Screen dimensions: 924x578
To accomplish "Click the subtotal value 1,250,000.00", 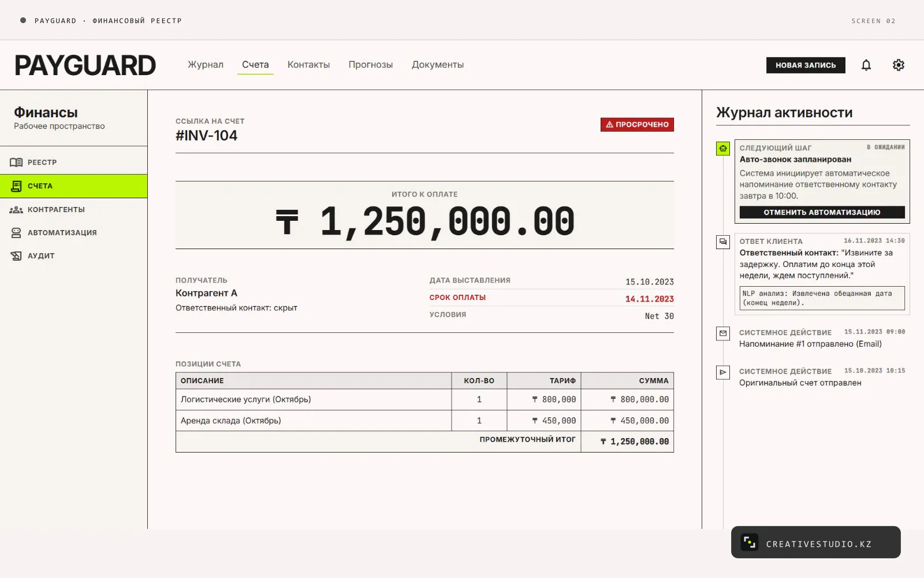I will coord(634,442).
